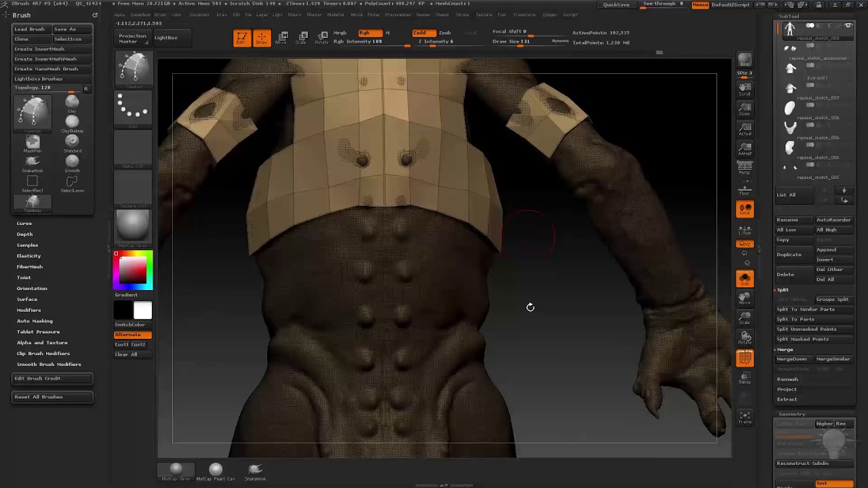Toggle Local symmetry mode
This screenshot has width=868, height=488.
point(745,209)
